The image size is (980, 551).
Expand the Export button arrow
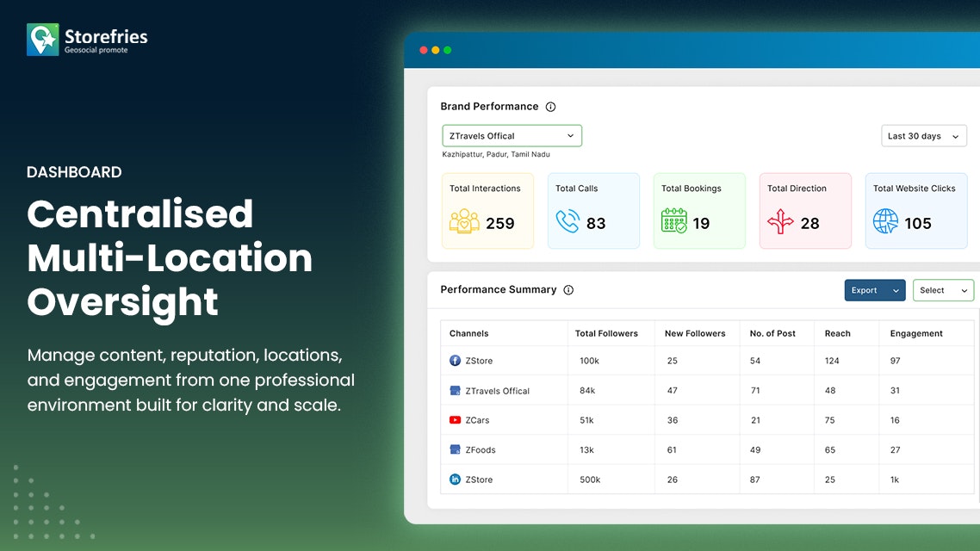pos(896,290)
